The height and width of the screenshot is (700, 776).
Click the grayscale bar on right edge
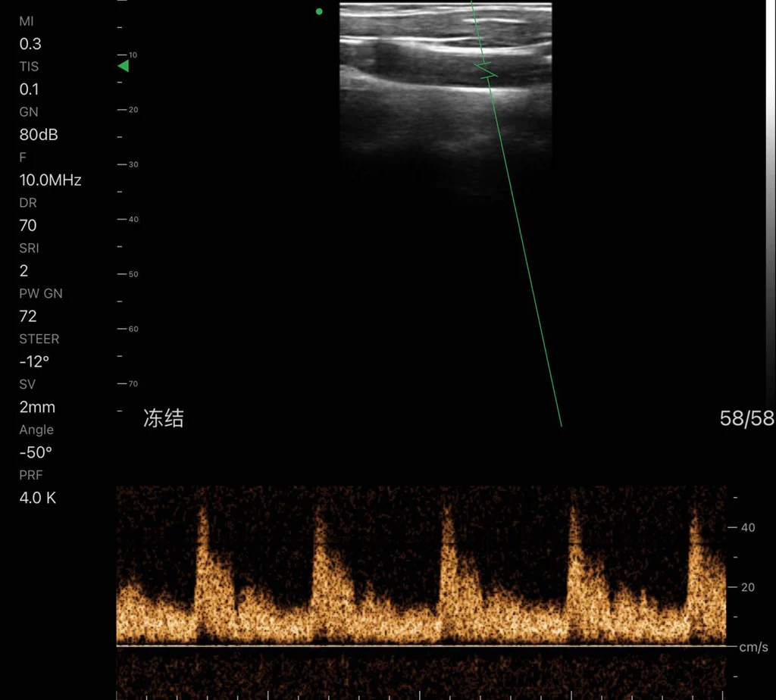point(771,198)
